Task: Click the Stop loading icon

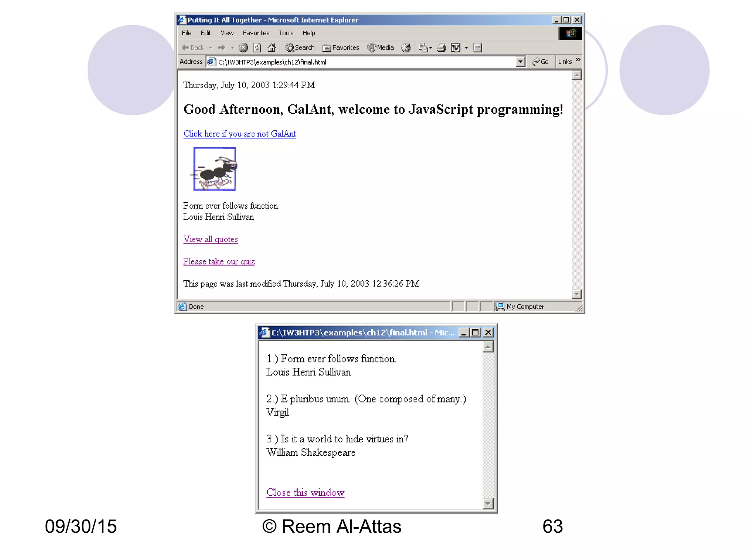Action: pos(243,48)
